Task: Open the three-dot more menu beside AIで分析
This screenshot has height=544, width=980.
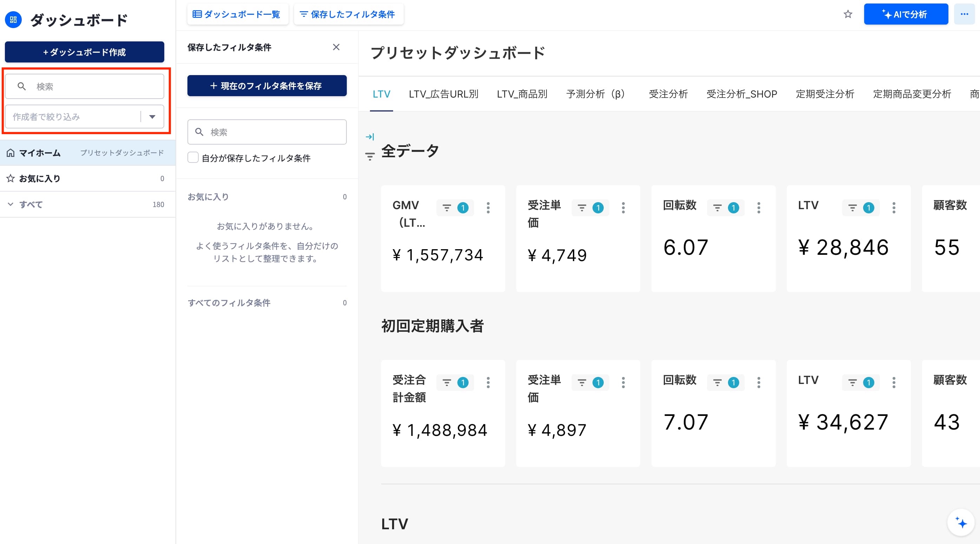Action: click(964, 14)
